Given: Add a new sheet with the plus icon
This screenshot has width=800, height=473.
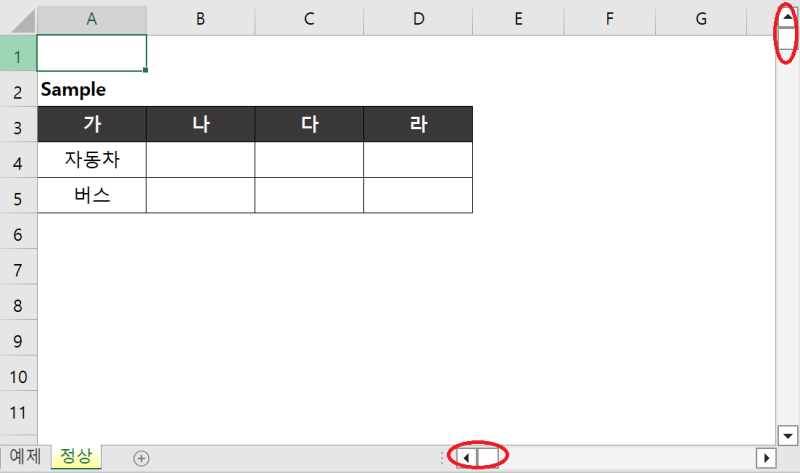Looking at the screenshot, I should (x=141, y=458).
